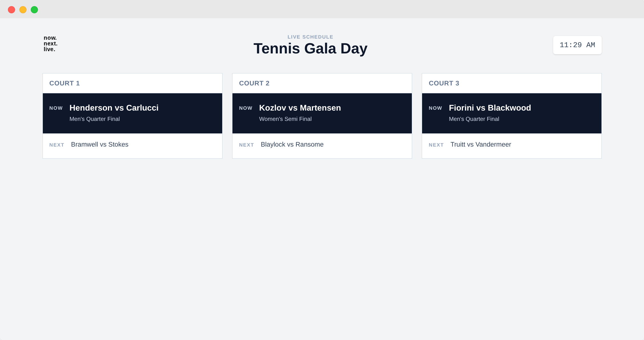Screen dimensions: 644x340
Task: Click the NEXT label on Court 3
Action: point(436,145)
